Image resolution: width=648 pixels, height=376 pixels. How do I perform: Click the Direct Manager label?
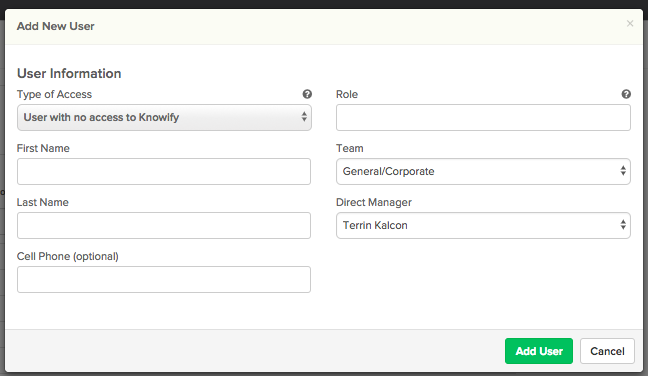click(374, 202)
